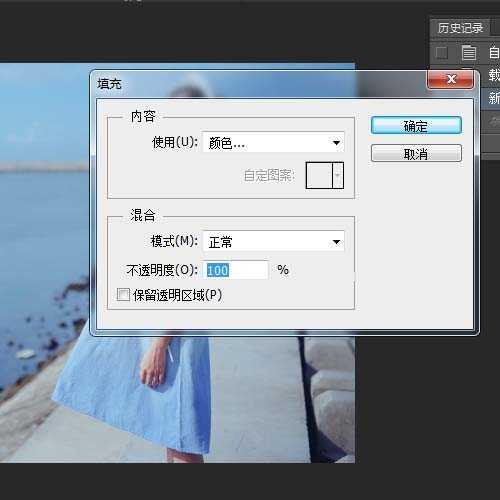Toggle the history brush source box in 历史记录 panel

[442, 53]
